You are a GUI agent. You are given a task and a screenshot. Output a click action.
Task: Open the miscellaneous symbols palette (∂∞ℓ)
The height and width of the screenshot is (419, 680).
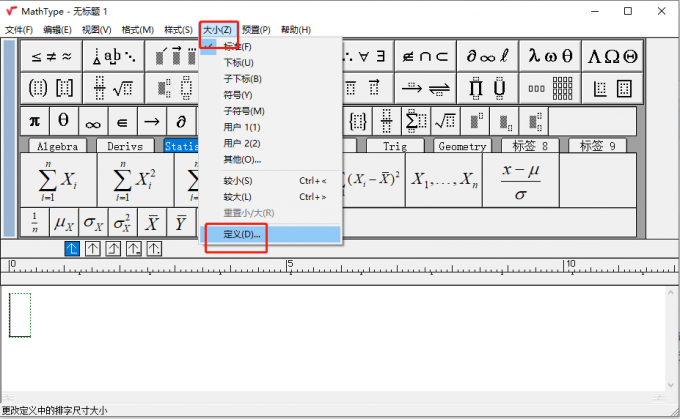click(487, 56)
